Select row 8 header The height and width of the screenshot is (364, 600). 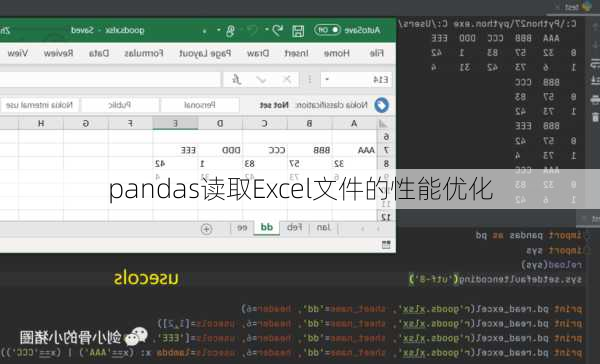(x=386, y=163)
